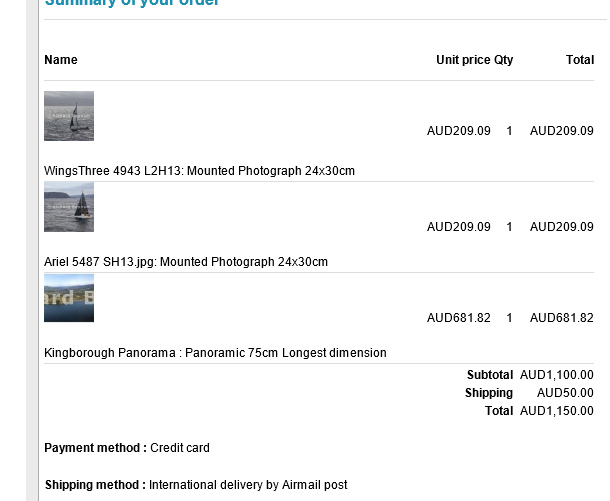
Task: Click the Qty column header
Action: 503,60
